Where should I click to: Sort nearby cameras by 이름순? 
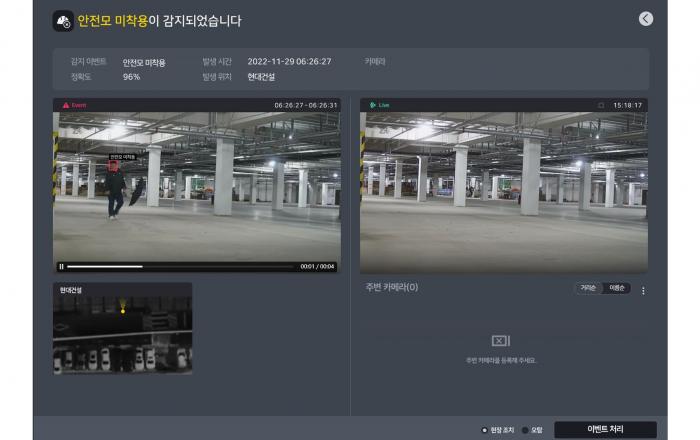coord(616,288)
